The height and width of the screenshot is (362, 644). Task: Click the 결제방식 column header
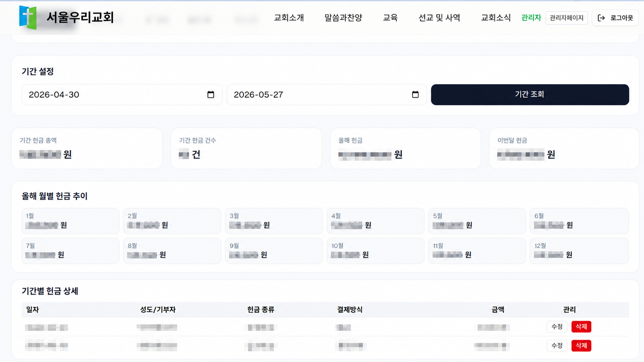(350, 310)
